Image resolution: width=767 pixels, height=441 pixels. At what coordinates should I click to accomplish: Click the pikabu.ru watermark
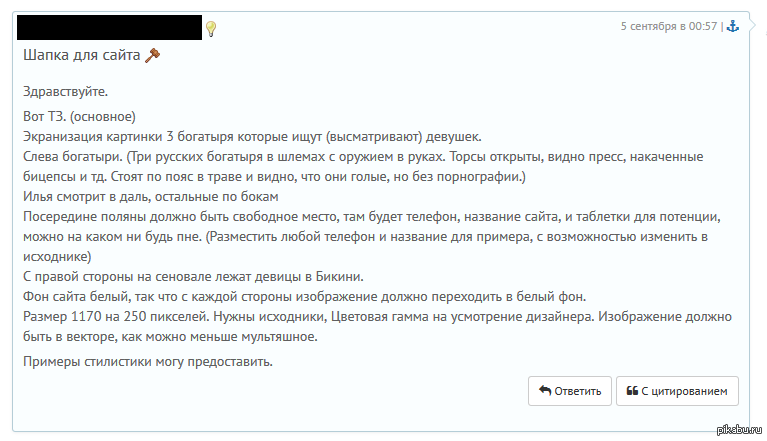coord(740,430)
